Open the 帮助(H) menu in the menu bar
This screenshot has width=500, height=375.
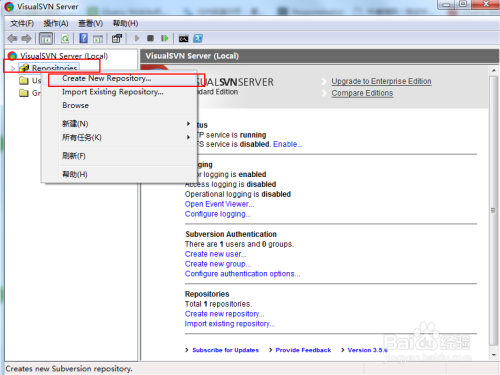125,23
